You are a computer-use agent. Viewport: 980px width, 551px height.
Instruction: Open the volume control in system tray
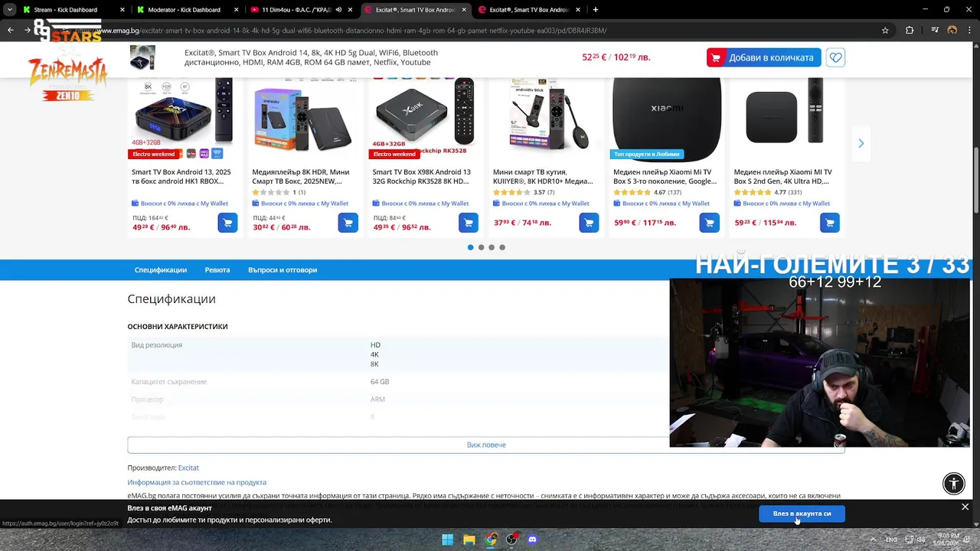(x=921, y=540)
